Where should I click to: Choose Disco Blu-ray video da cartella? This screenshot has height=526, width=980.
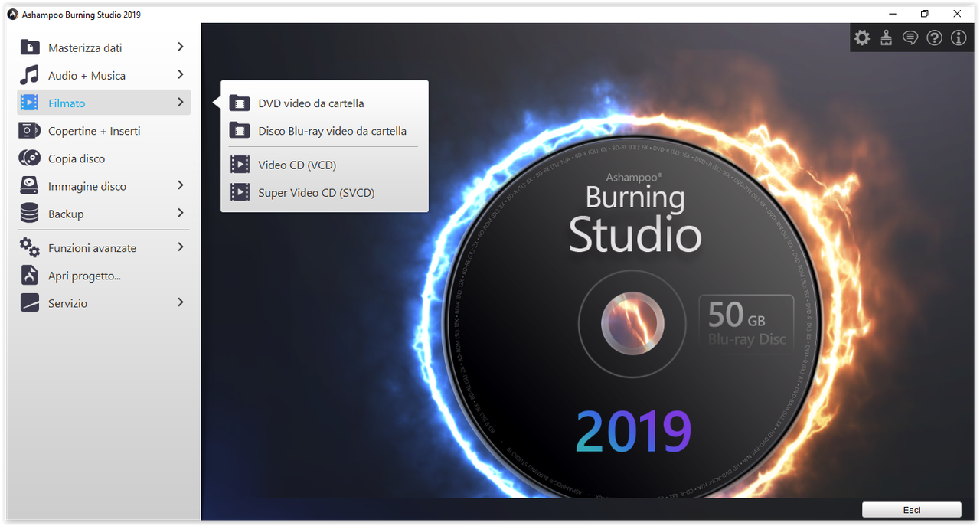325,131
